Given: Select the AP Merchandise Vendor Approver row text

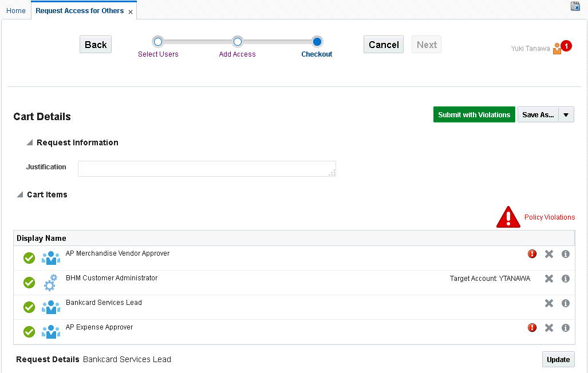Looking at the screenshot, I should pyautogui.click(x=117, y=253).
